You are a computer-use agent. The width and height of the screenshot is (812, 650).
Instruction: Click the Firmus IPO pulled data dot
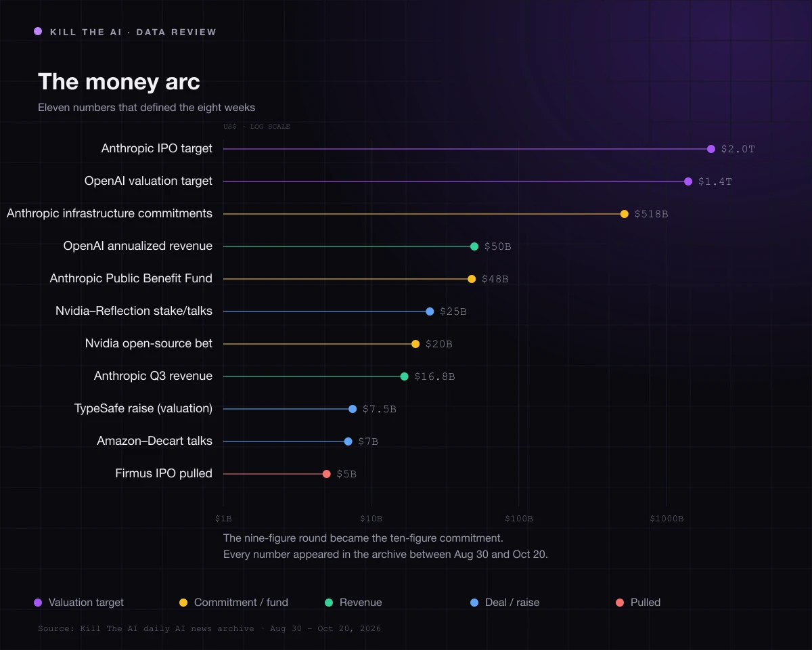click(327, 474)
